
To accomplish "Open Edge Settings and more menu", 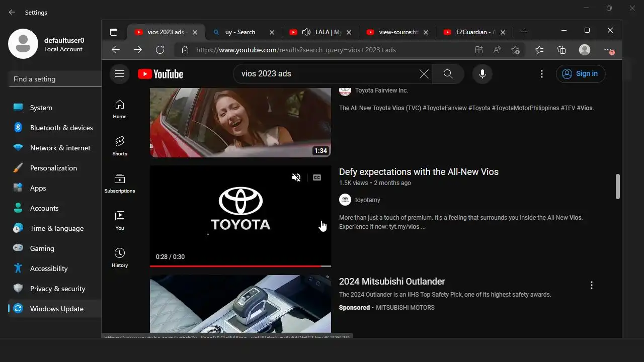I will 609,50.
